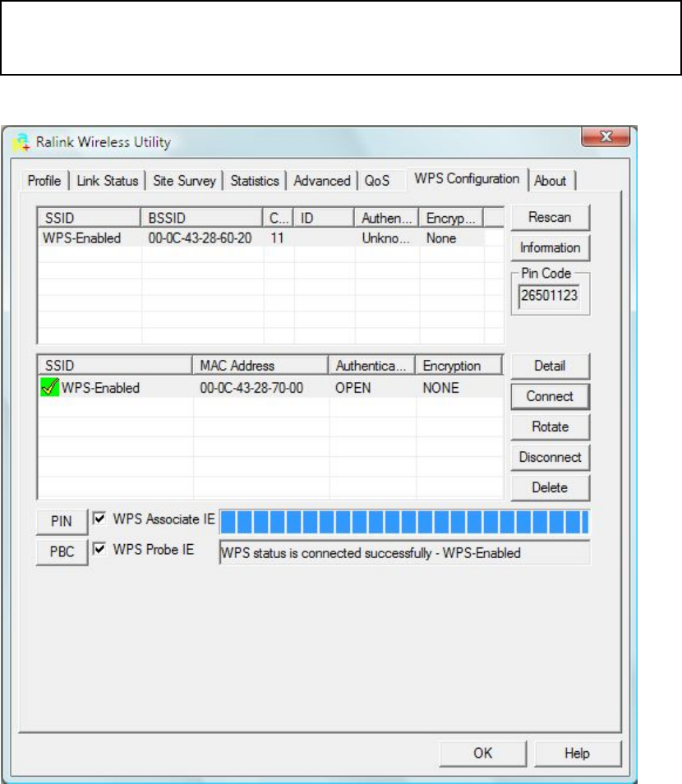Sort AP list by BSSID column header
The height and width of the screenshot is (784, 682).
[x=201, y=218]
